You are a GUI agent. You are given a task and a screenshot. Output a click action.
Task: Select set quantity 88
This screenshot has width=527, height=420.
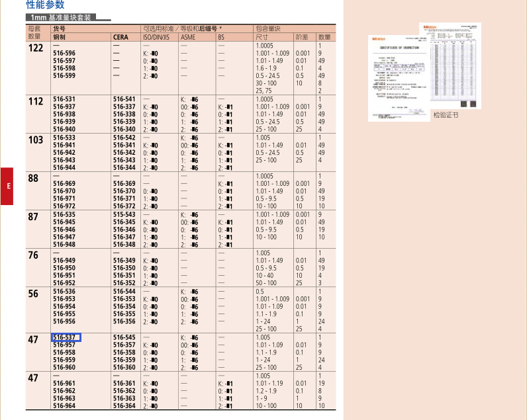point(33,179)
